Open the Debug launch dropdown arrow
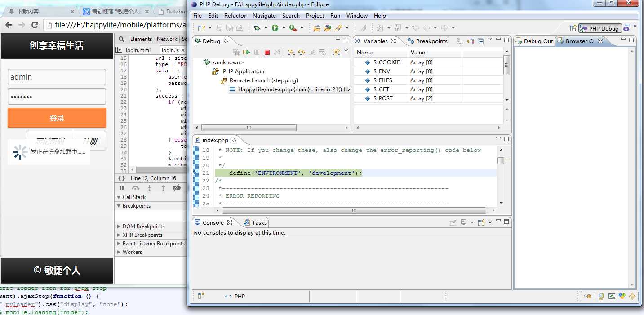Screen dimensions: 644x315 point(266,28)
